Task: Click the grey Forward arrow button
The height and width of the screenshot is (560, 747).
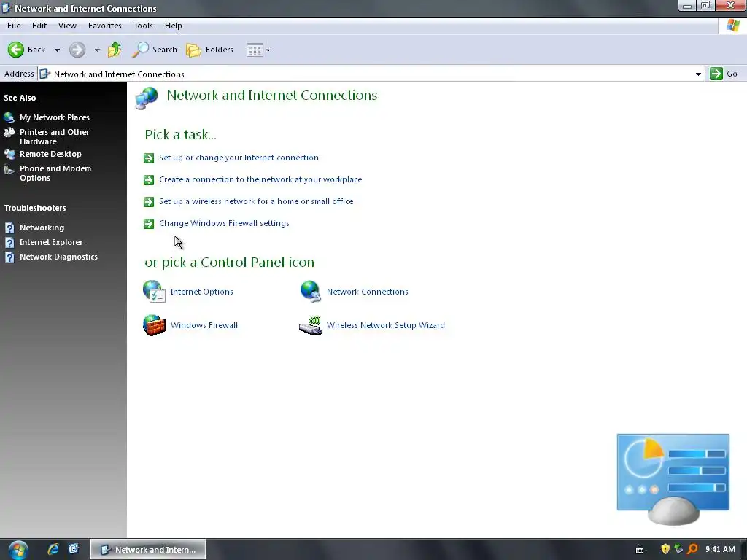Action: click(x=77, y=50)
